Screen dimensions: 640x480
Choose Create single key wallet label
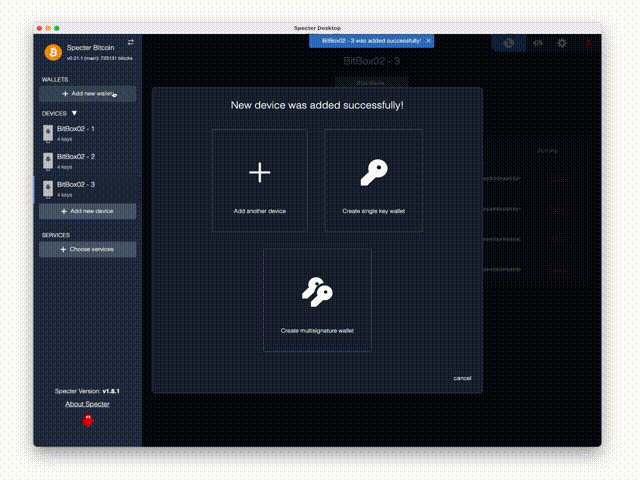coord(373,211)
